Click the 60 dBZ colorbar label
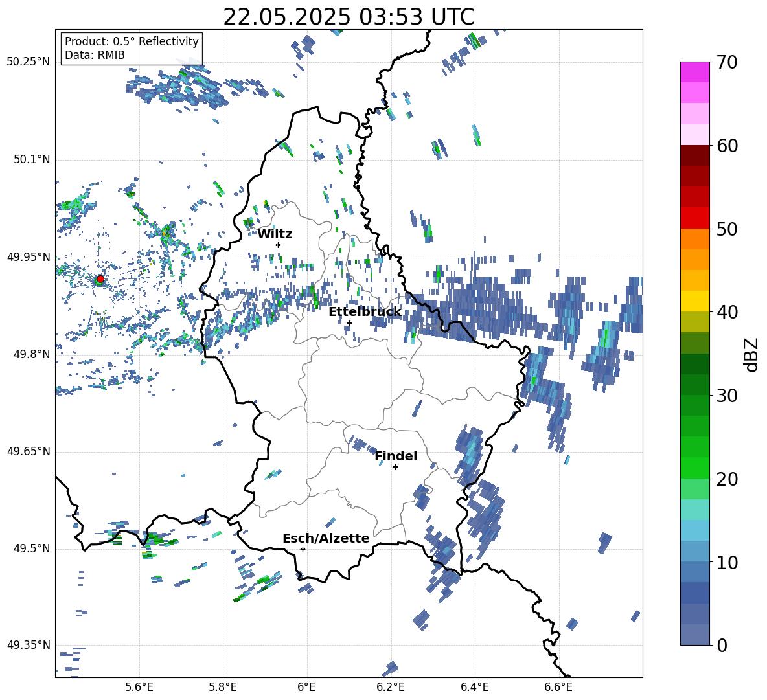This screenshot has height=700, width=767. point(727,146)
